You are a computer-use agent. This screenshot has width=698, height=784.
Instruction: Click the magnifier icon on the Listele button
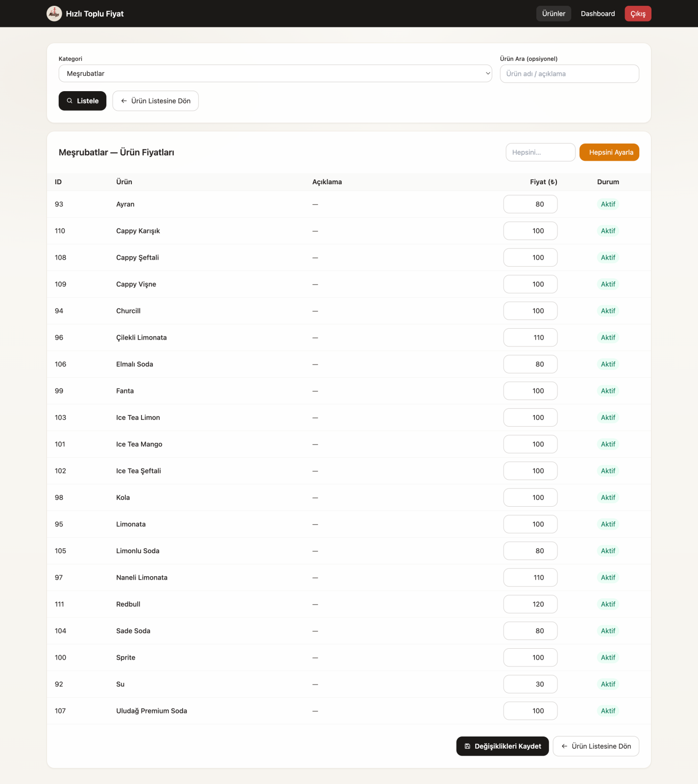click(70, 101)
